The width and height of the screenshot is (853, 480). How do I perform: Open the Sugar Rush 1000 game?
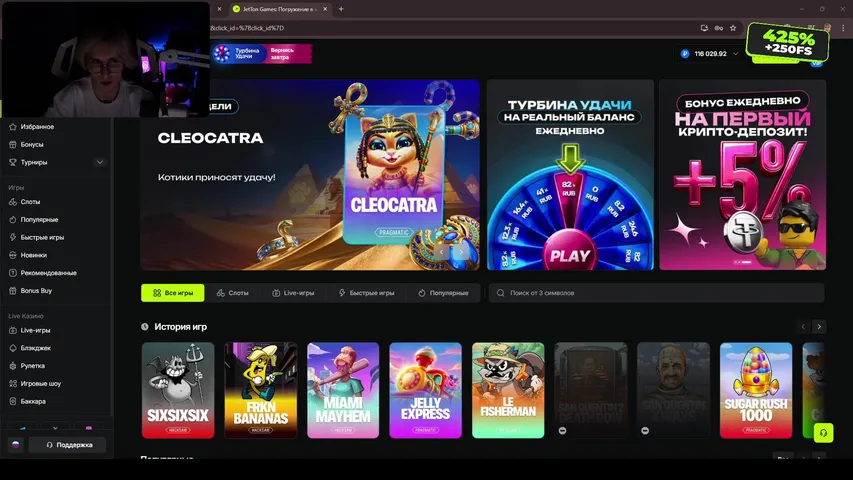tap(756, 390)
